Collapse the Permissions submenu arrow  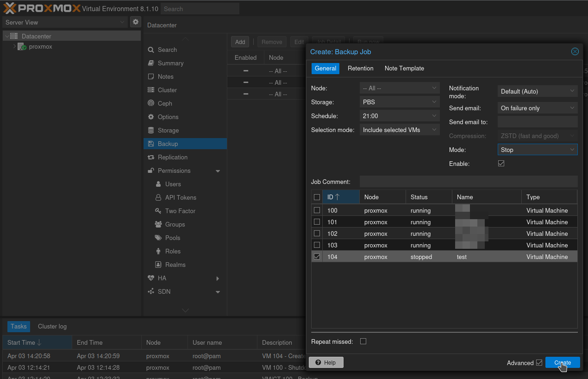click(x=218, y=171)
